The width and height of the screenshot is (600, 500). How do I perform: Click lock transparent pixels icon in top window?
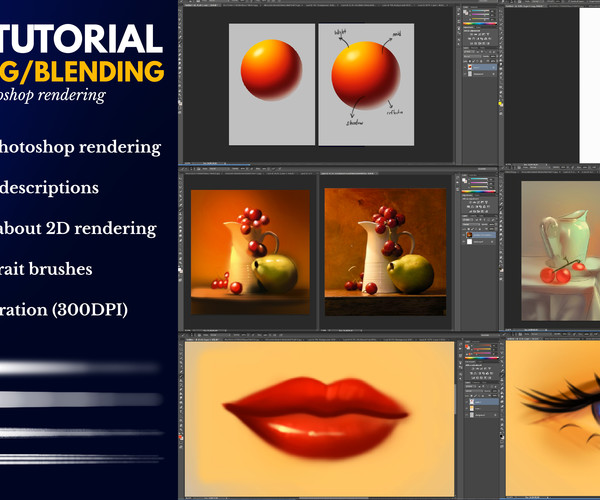tap(470, 61)
